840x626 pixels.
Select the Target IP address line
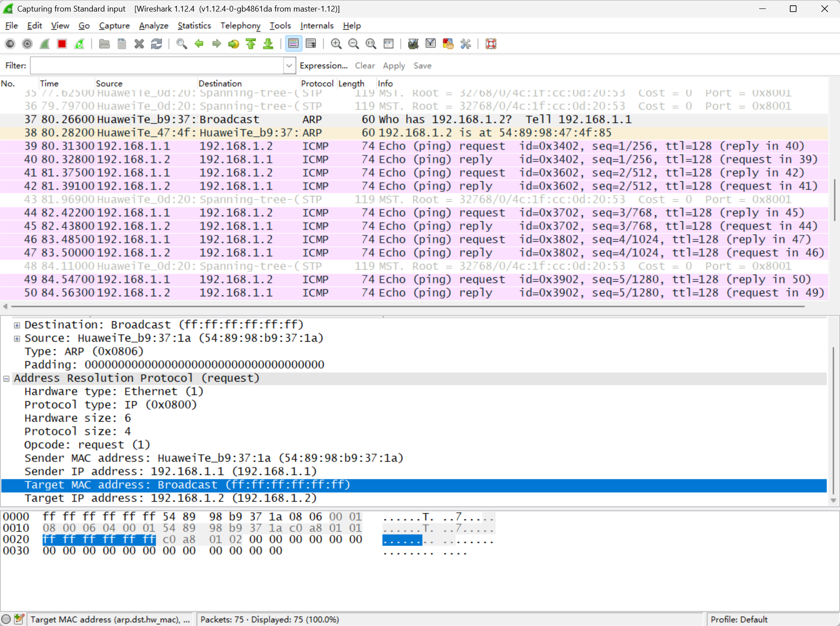[x=171, y=498]
